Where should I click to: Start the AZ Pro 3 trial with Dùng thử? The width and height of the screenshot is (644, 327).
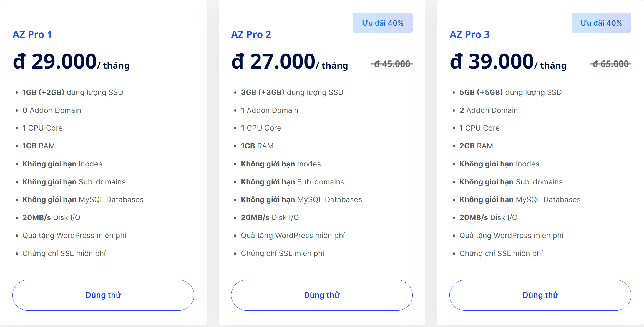tap(540, 295)
